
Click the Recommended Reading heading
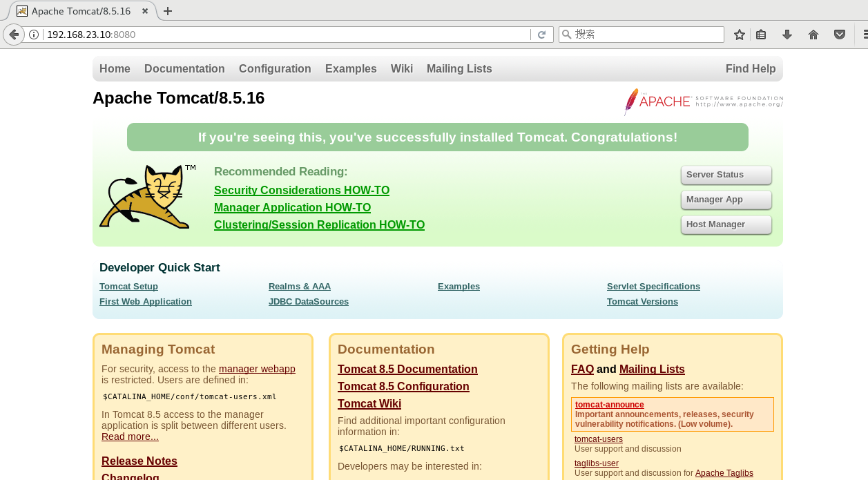pyautogui.click(x=281, y=172)
